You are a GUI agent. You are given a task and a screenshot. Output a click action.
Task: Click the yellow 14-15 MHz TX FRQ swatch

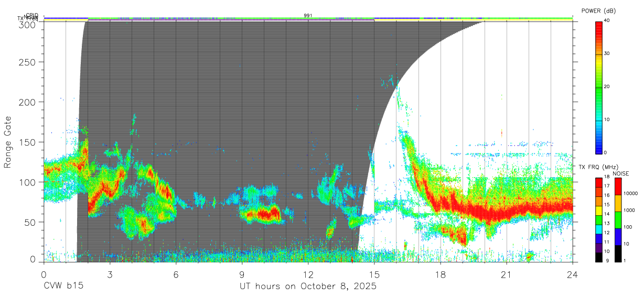599,211
